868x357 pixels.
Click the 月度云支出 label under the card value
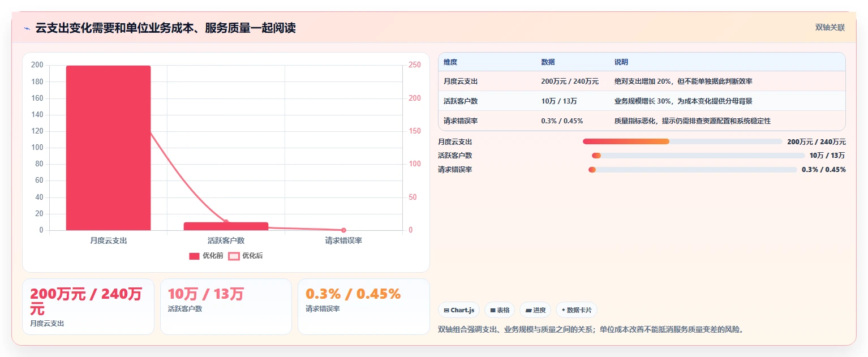[47, 324]
